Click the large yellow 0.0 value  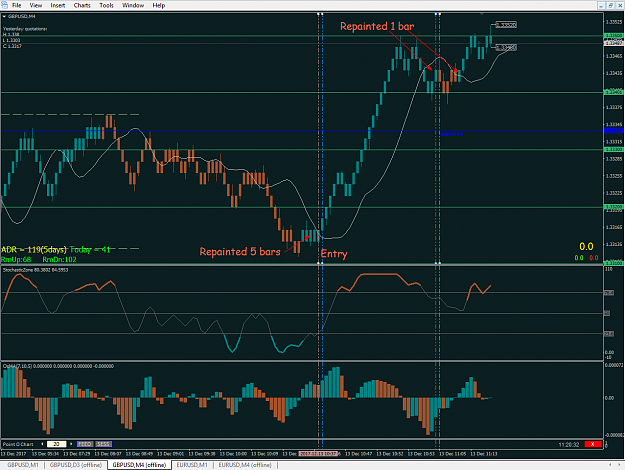coord(586,246)
